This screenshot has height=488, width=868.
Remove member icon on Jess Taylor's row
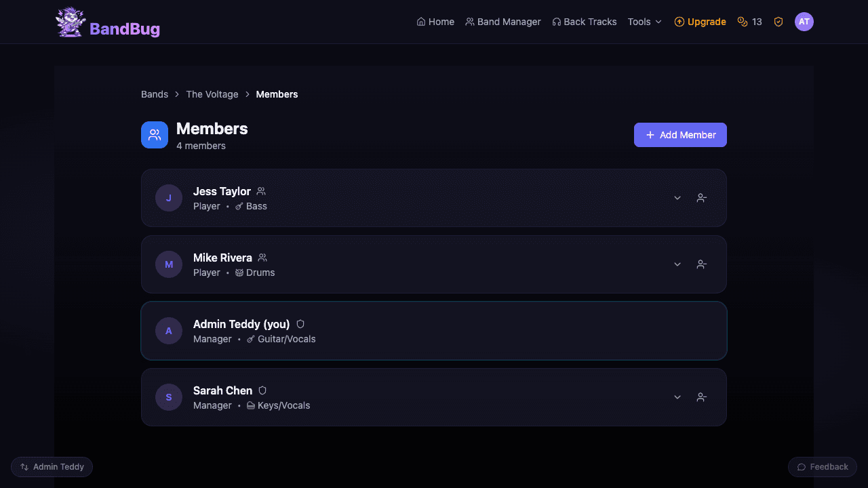coord(701,197)
